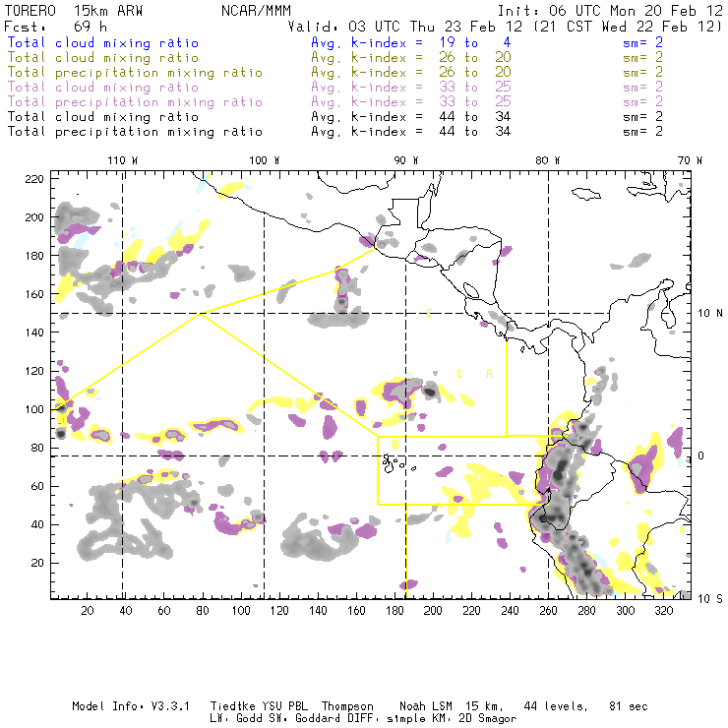Click the '10 N' latitude label
Screen dimensions: 728x728
pyautogui.click(x=710, y=314)
